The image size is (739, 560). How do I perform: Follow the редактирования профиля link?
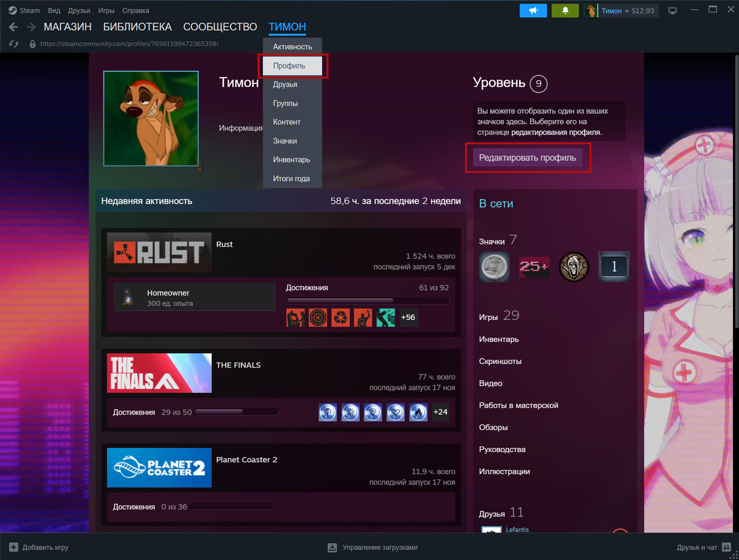click(x=557, y=132)
